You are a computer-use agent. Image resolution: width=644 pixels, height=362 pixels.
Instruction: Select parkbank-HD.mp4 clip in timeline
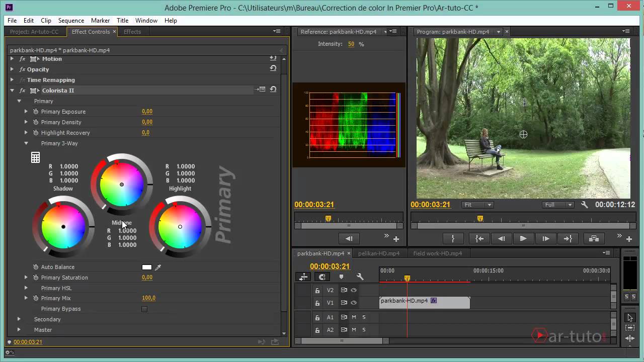pyautogui.click(x=425, y=302)
